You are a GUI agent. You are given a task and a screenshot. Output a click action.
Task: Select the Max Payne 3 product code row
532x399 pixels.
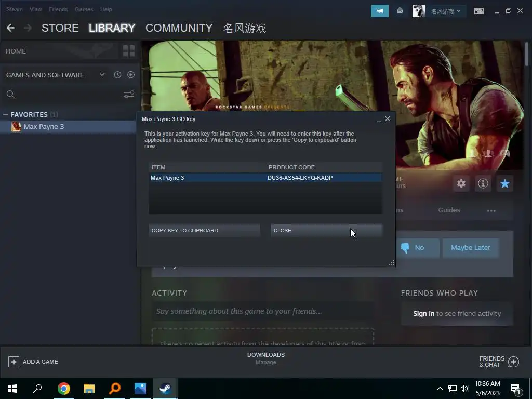click(265, 178)
